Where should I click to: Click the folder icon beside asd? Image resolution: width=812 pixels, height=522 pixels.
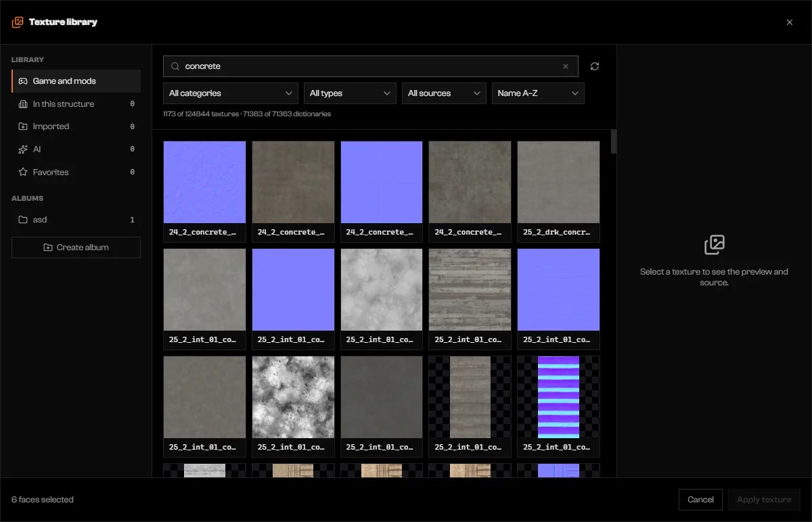tap(23, 220)
